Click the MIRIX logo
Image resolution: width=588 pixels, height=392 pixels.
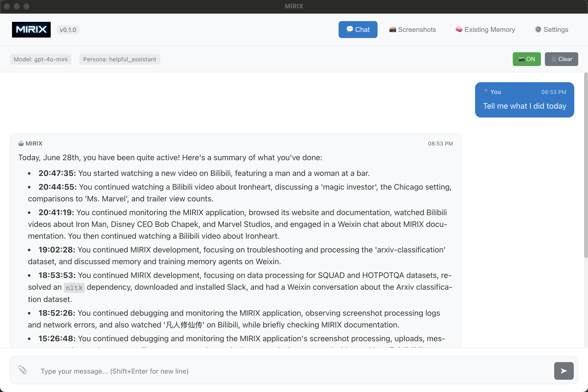tap(31, 29)
